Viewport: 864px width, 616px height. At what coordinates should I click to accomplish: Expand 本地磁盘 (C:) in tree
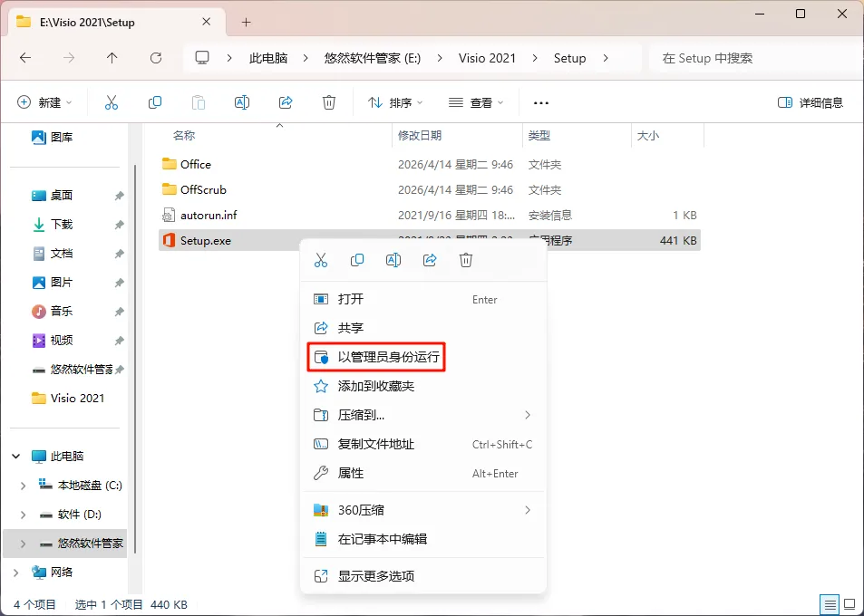coord(23,486)
